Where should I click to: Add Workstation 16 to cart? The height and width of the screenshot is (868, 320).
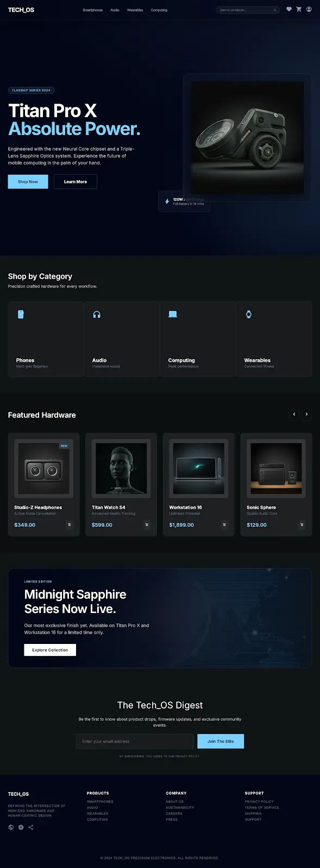(x=224, y=525)
